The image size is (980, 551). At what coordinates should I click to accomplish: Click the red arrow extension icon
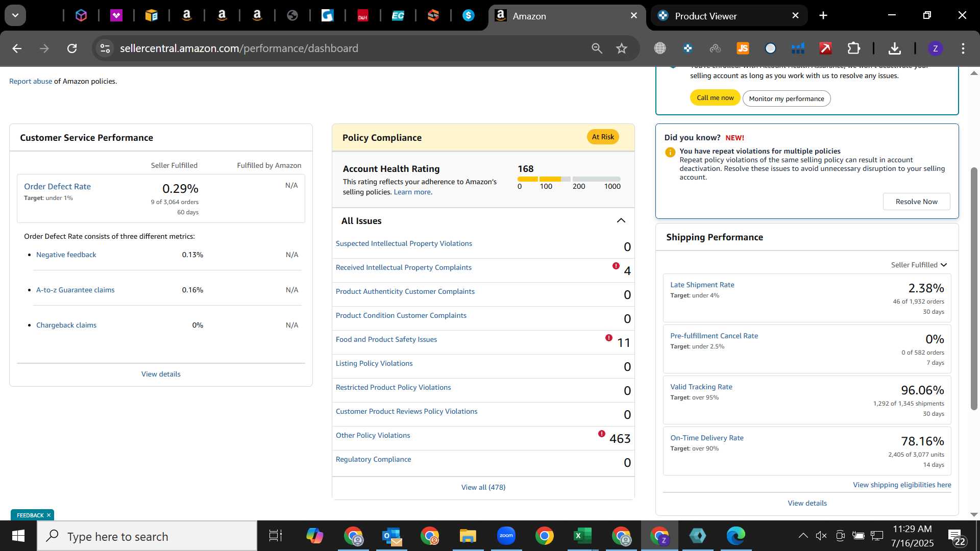tap(825, 48)
